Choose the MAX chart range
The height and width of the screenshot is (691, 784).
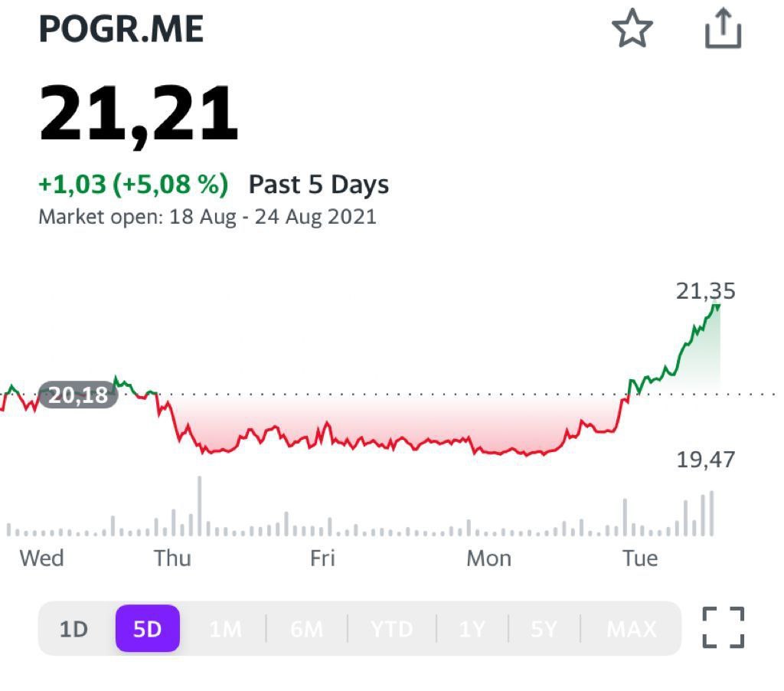coord(632,630)
